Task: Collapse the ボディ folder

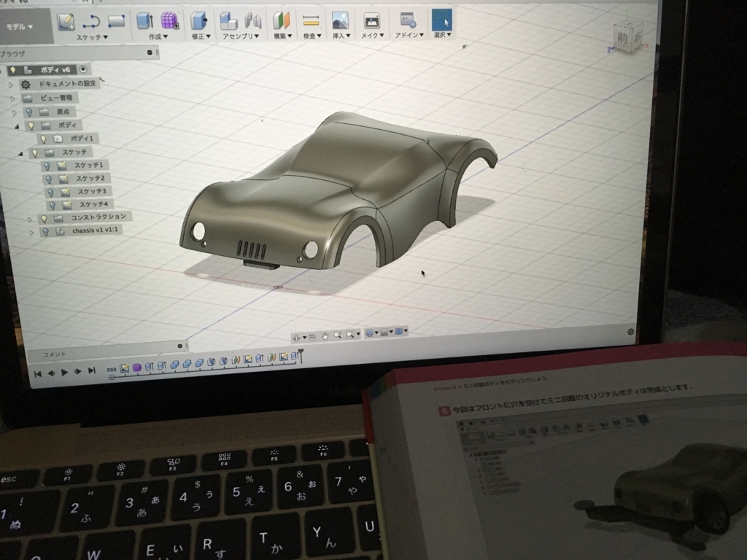Action: click(x=17, y=127)
